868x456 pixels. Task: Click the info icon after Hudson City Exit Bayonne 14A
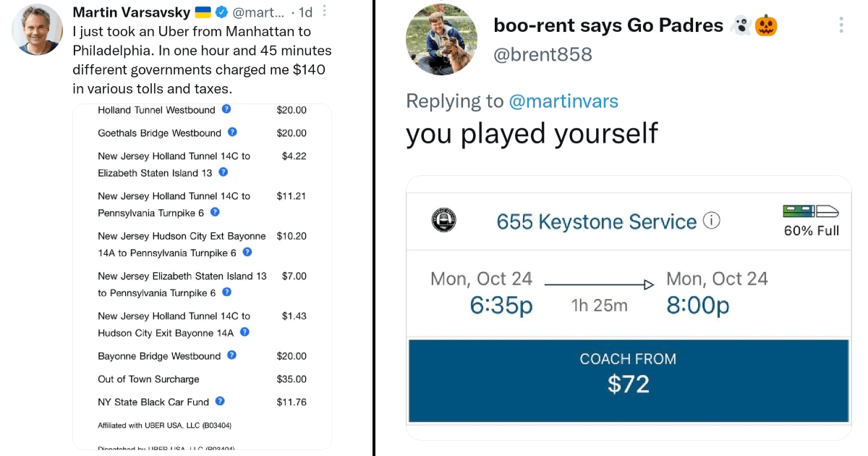(x=244, y=332)
